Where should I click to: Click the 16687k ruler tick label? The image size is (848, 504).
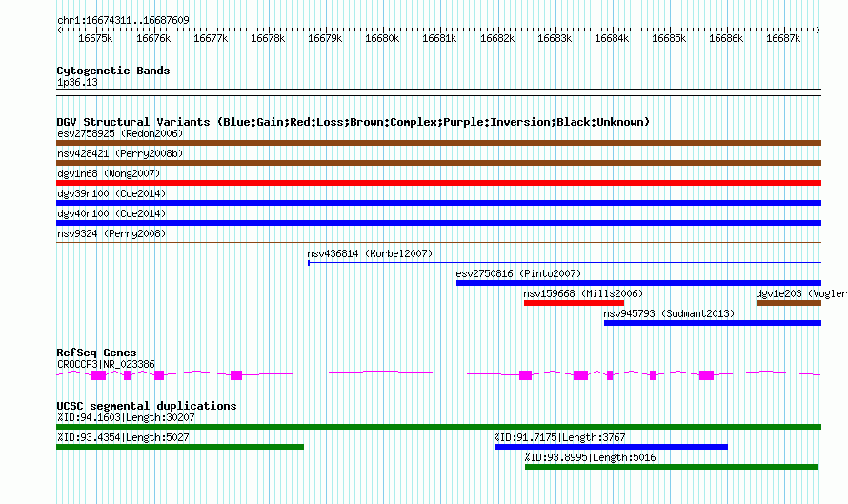tap(783, 38)
